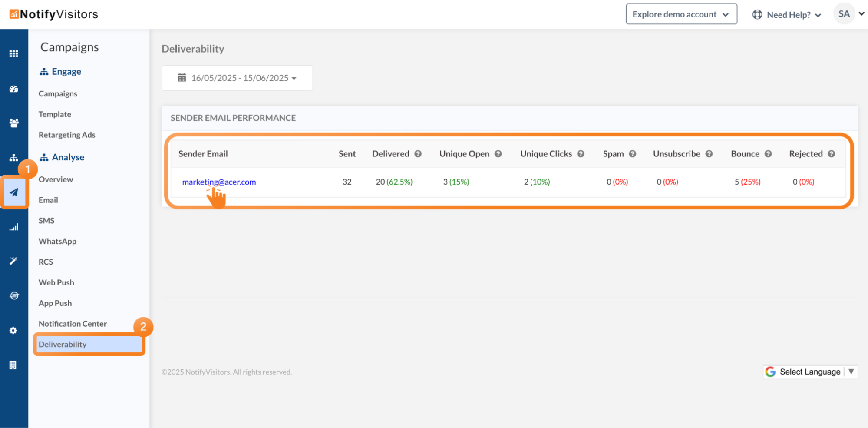Open the signal bars analytics icon
Screen dimensions: 868x428
(x=14, y=227)
